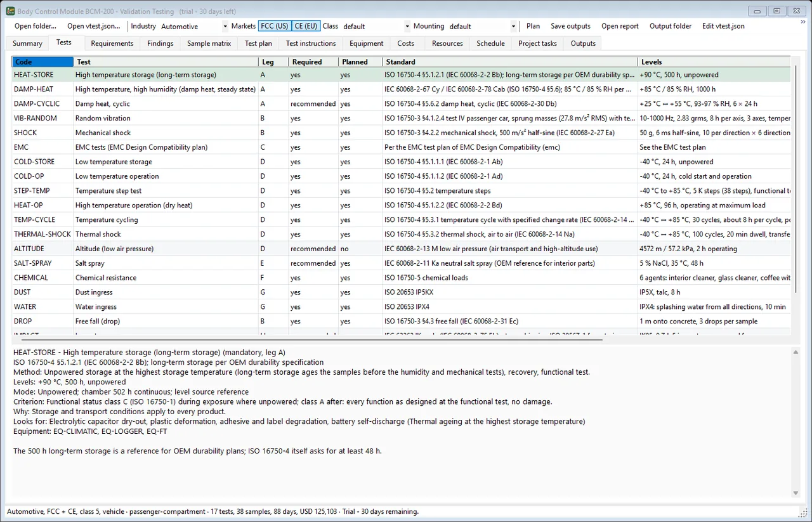The image size is (812, 522).
Task: Click the Standard column header
Action: coord(511,62)
